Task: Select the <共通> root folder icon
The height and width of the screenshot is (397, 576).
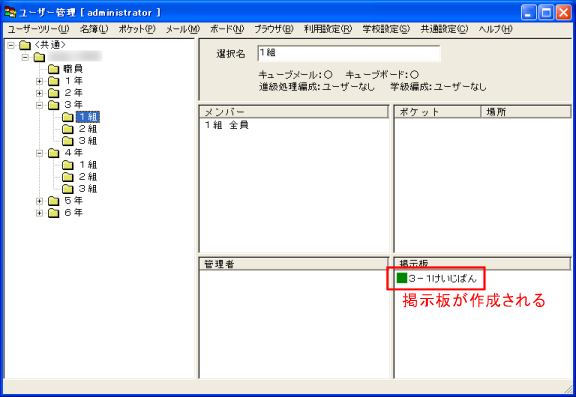Action: [x=25, y=45]
